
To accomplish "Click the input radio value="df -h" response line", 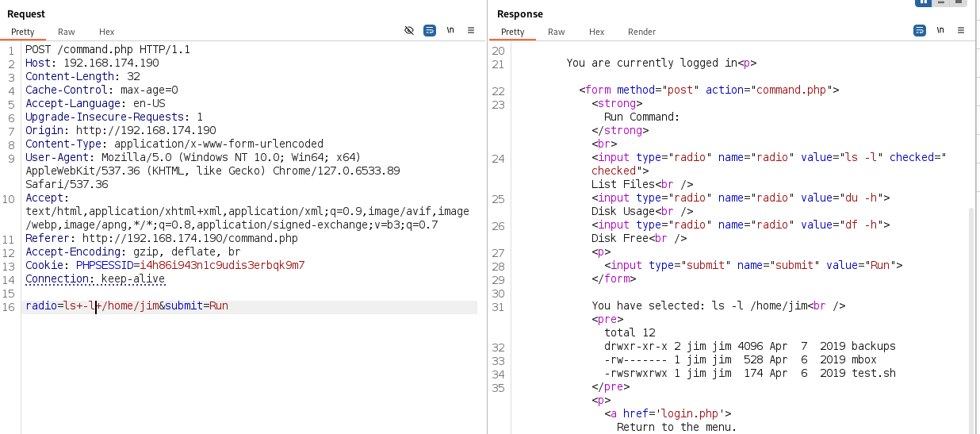I will pos(741,225).
